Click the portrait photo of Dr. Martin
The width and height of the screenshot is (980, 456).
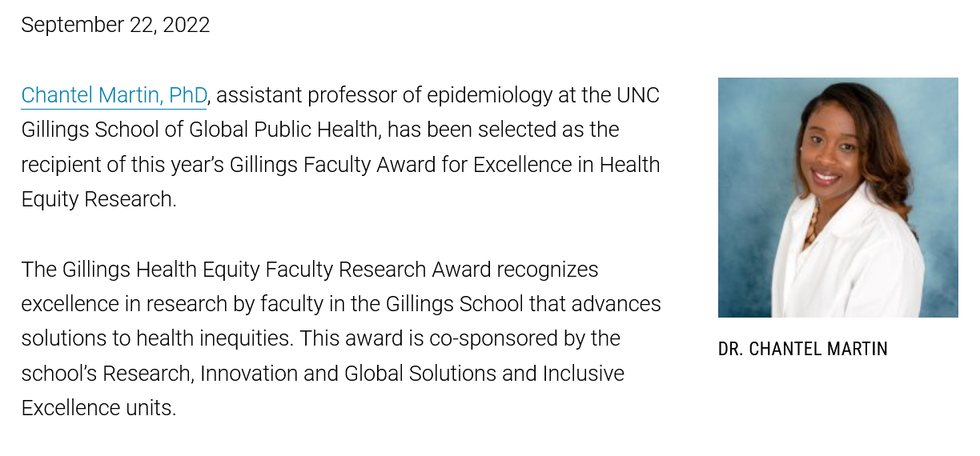[x=837, y=198]
